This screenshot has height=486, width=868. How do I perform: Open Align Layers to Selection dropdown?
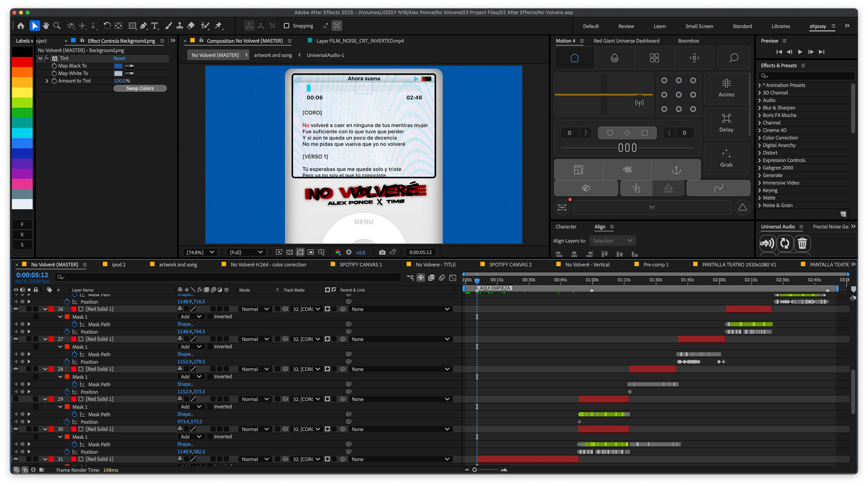click(612, 241)
